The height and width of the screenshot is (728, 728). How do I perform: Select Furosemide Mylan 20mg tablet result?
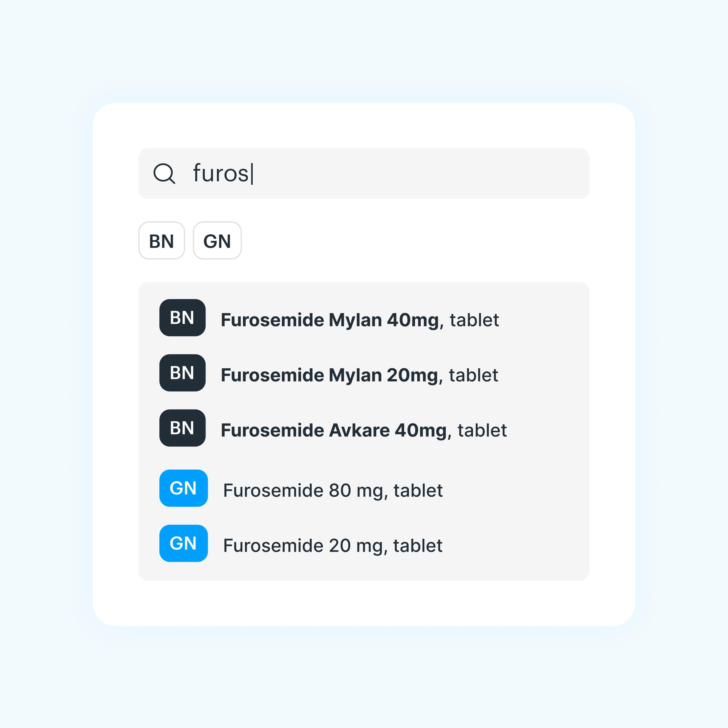click(x=359, y=375)
